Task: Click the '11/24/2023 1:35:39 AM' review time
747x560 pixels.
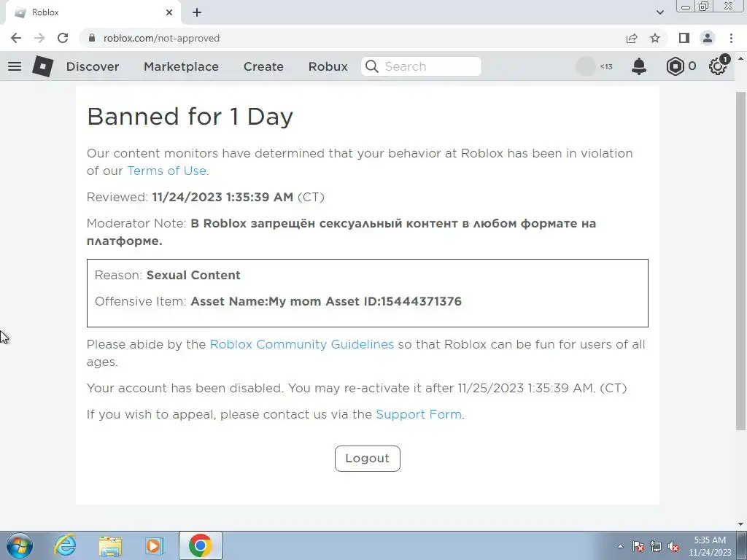Action: click(222, 197)
